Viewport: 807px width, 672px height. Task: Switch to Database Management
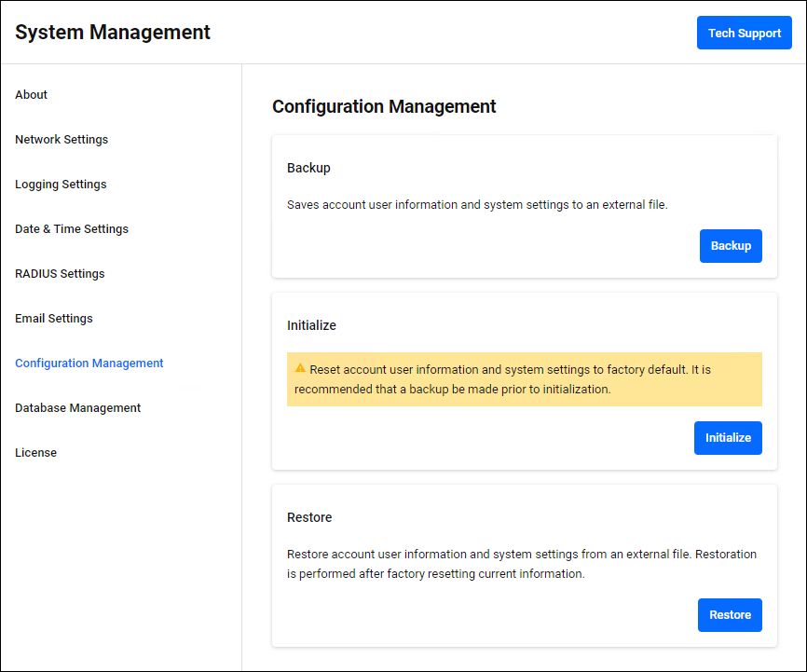coord(78,408)
